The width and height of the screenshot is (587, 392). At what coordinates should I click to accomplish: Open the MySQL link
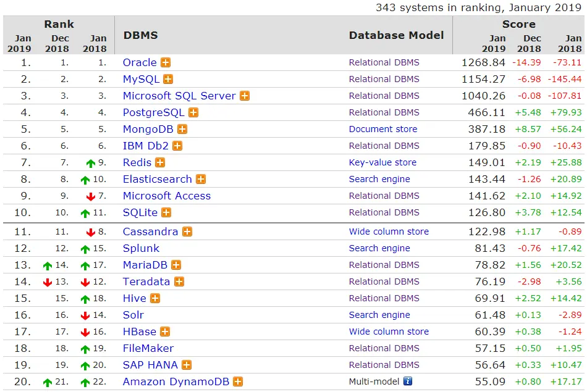tap(141, 79)
